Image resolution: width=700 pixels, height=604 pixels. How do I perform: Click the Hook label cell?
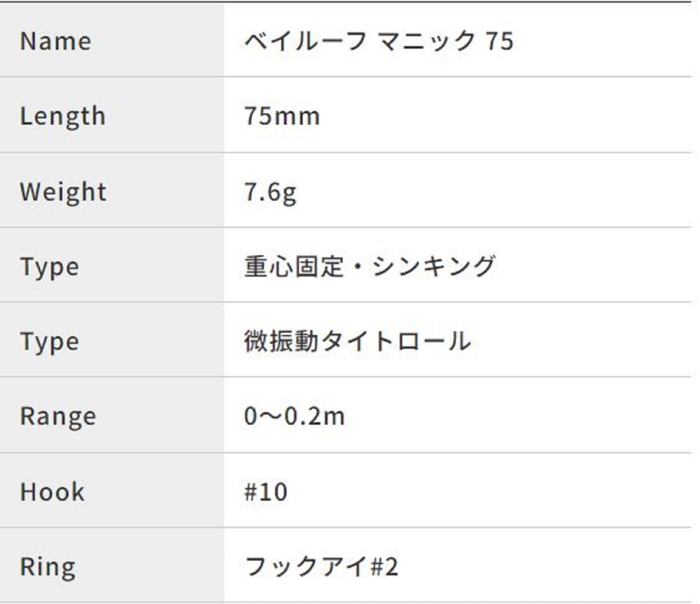(52, 492)
